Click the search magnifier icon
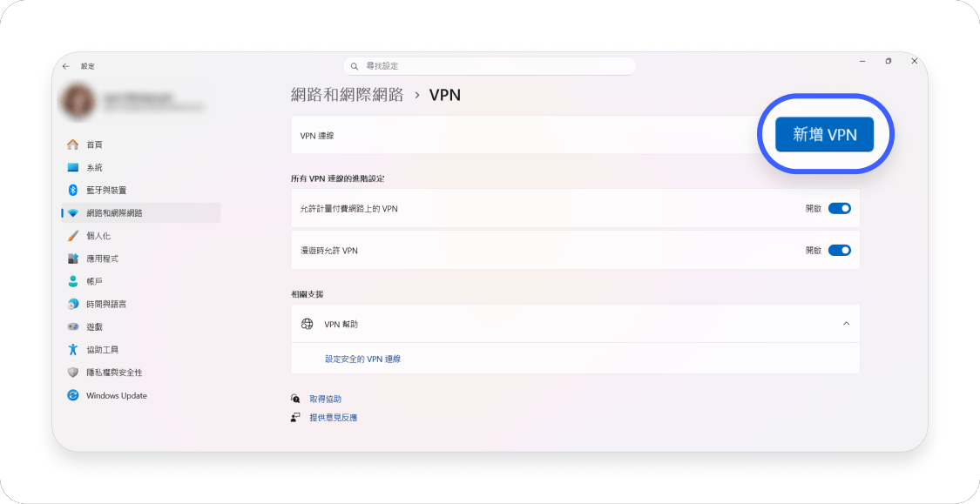Image resolution: width=980 pixels, height=504 pixels. pyautogui.click(x=355, y=66)
